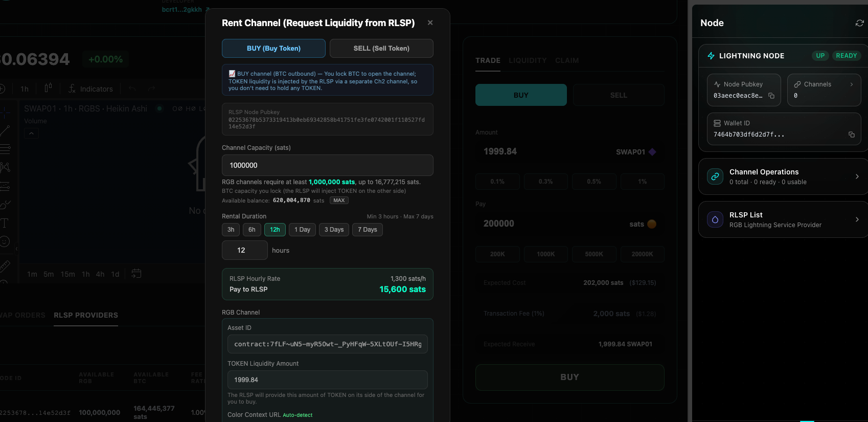Expand the RLSP List entry
The height and width of the screenshot is (422, 868).
[783, 219]
